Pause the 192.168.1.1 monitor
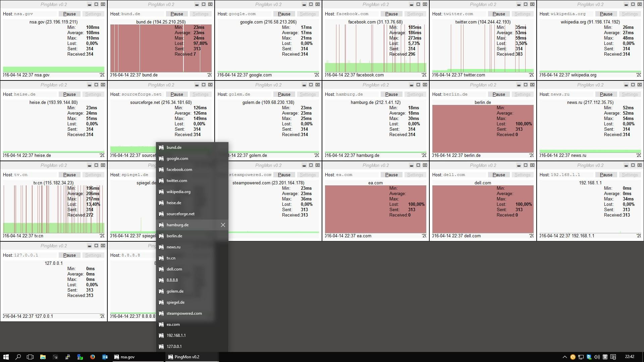 click(606, 175)
